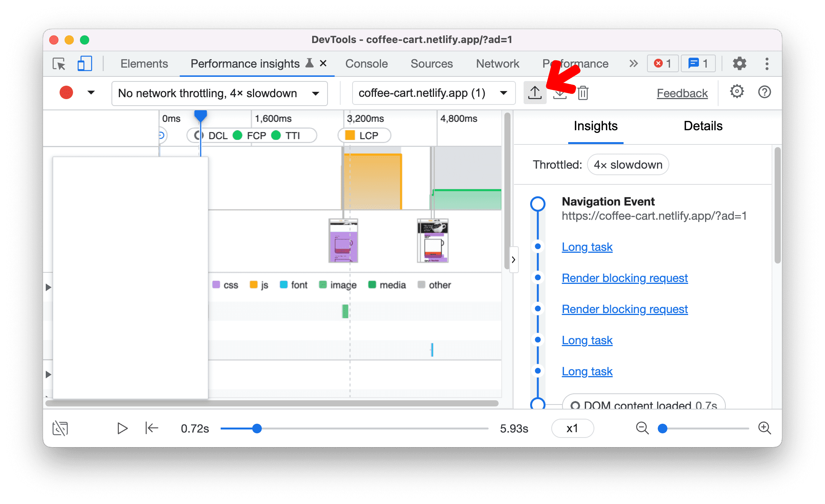The image size is (825, 504).
Task: Click the record button to start capture
Action: click(66, 93)
